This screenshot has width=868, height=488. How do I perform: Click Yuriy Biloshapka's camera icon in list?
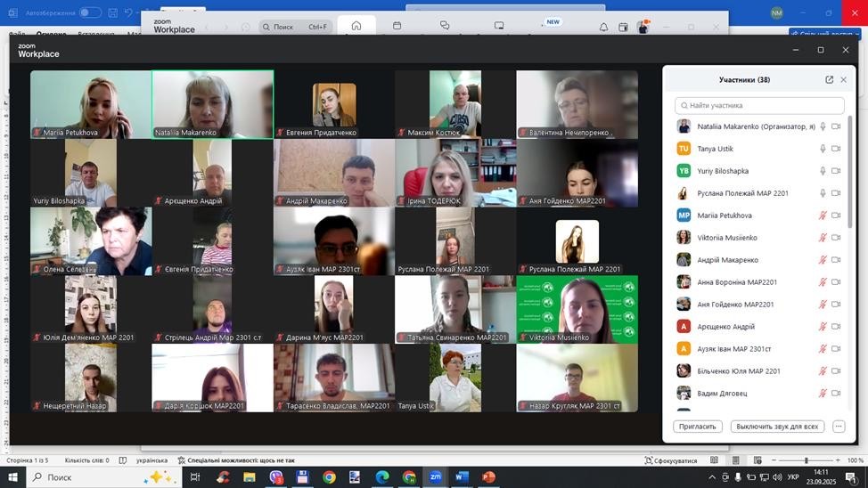click(x=836, y=171)
